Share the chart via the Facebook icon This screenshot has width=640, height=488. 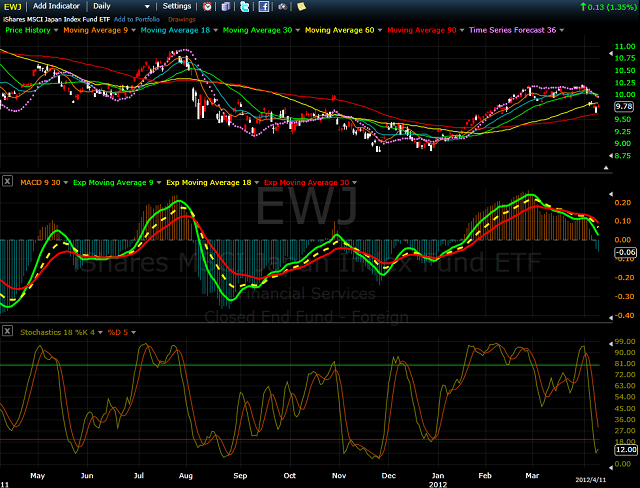tap(264, 7)
